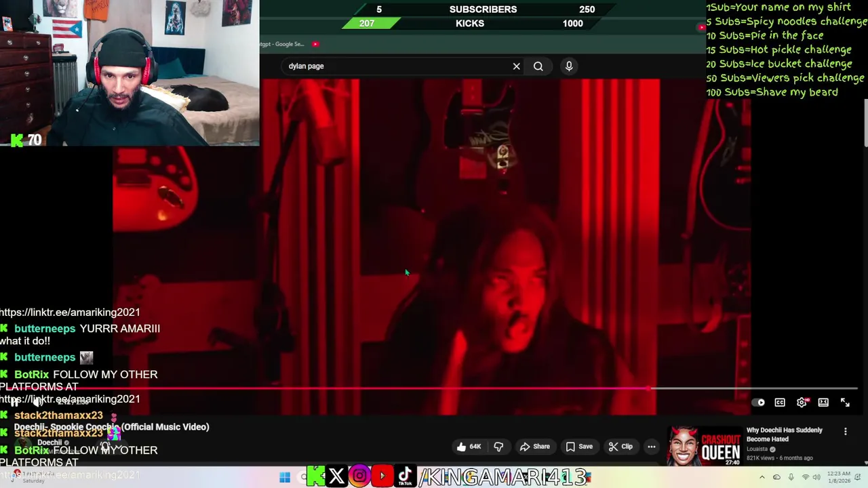Image resolution: width=868 pixels, height=488 pixels.
Task: Click the '250' subscribers goal number
Action: (587, 9)
